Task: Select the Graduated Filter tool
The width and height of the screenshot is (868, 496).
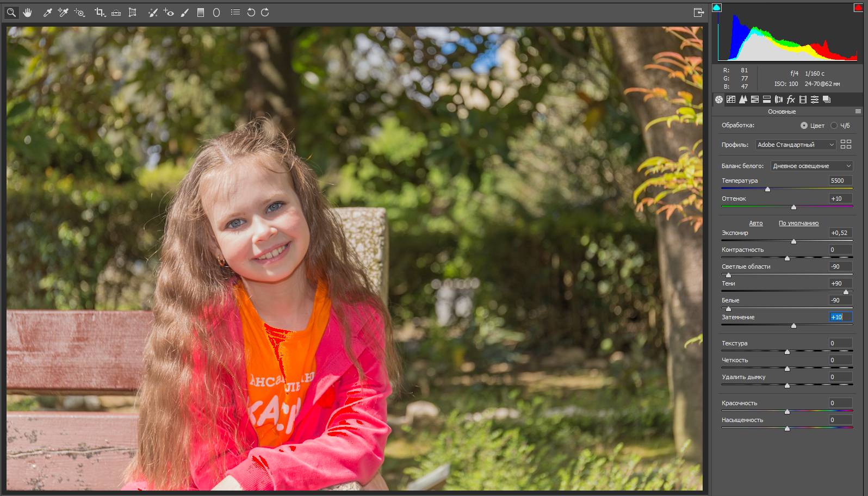Action: (201, 13)
